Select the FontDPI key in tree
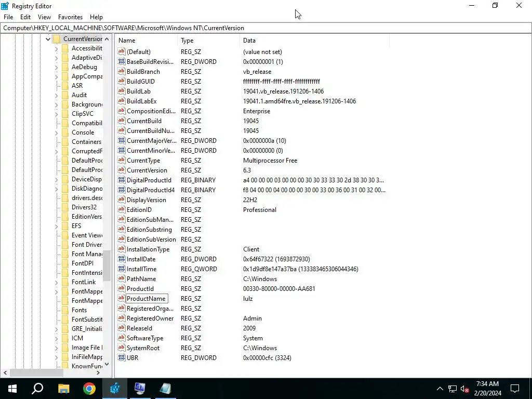532x399 pixels. (83, 263)
